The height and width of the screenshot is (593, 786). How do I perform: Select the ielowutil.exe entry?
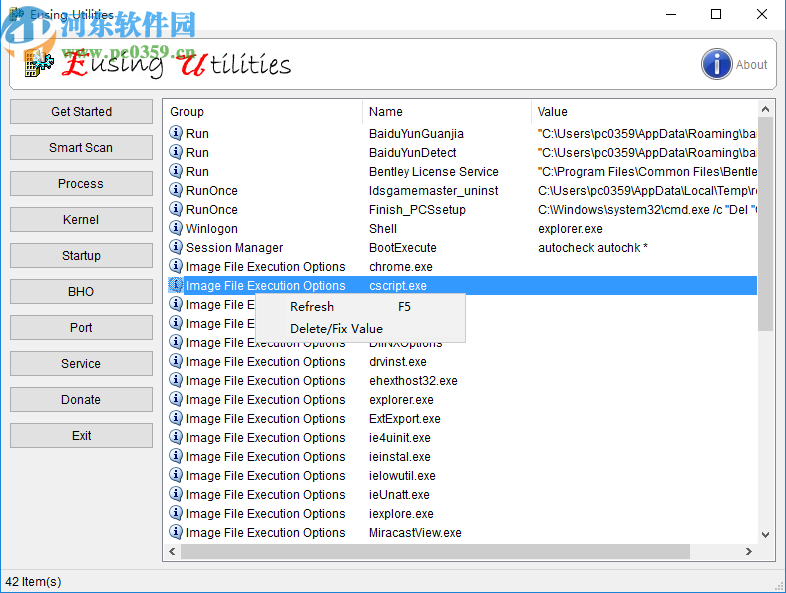(402, 476)
